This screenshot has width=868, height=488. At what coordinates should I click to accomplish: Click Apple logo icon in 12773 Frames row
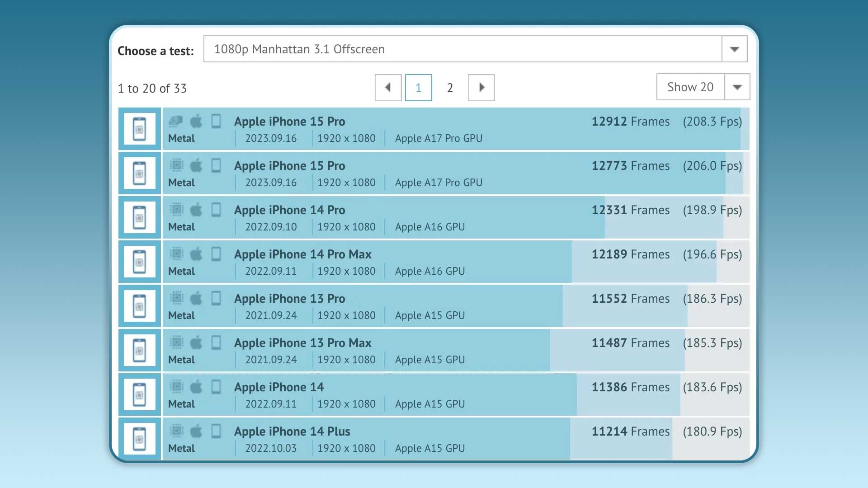click(196, 165)
